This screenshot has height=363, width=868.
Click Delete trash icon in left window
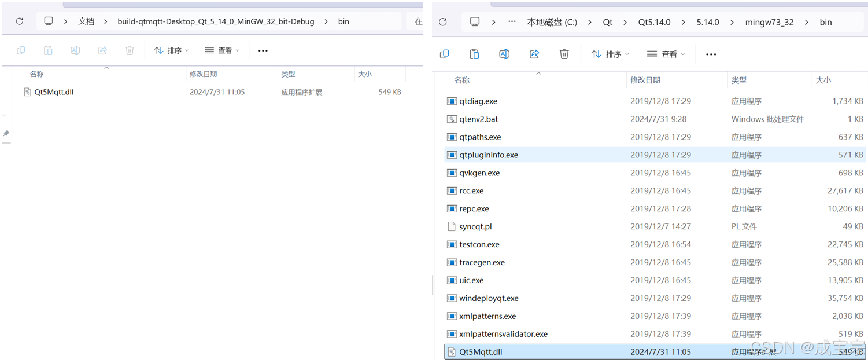click(130, 50)
